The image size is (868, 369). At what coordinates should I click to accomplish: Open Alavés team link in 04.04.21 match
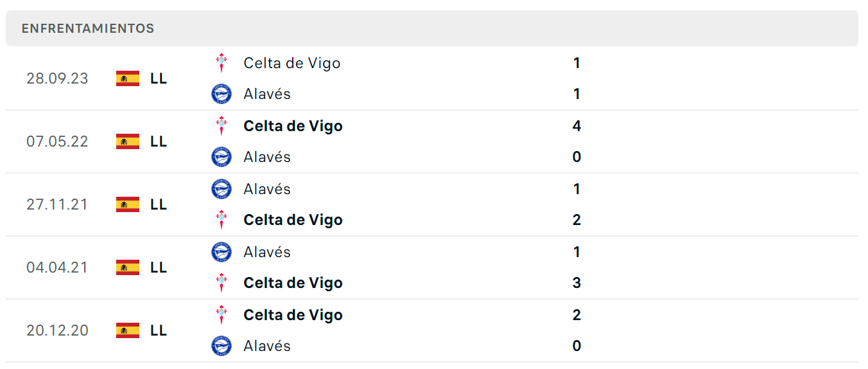pyautogui.click(x=267, y=252)
